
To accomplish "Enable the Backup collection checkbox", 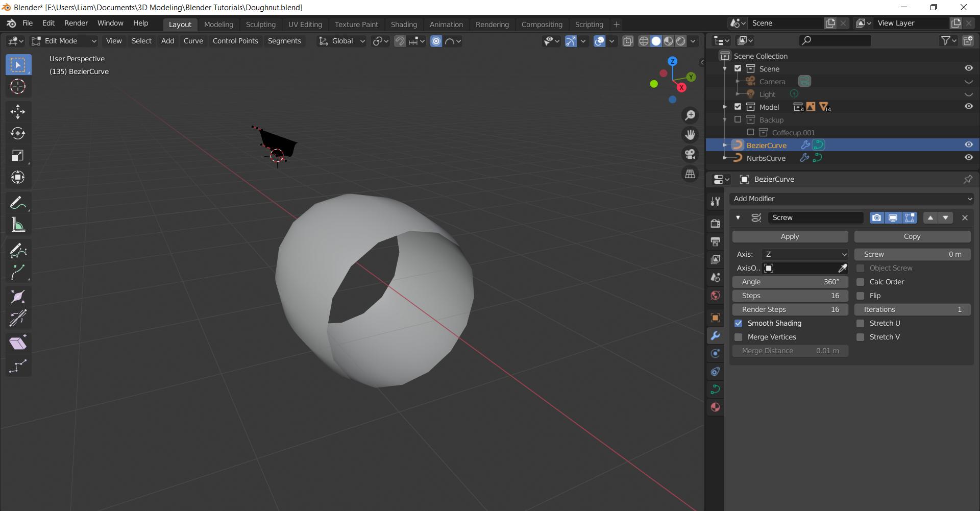I will (738, 119).
